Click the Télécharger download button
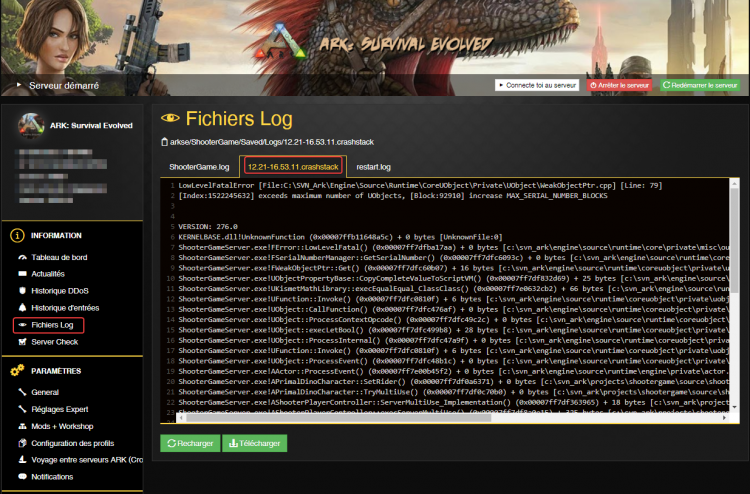This screenshot has width=750, height=494. pos(254,443)
